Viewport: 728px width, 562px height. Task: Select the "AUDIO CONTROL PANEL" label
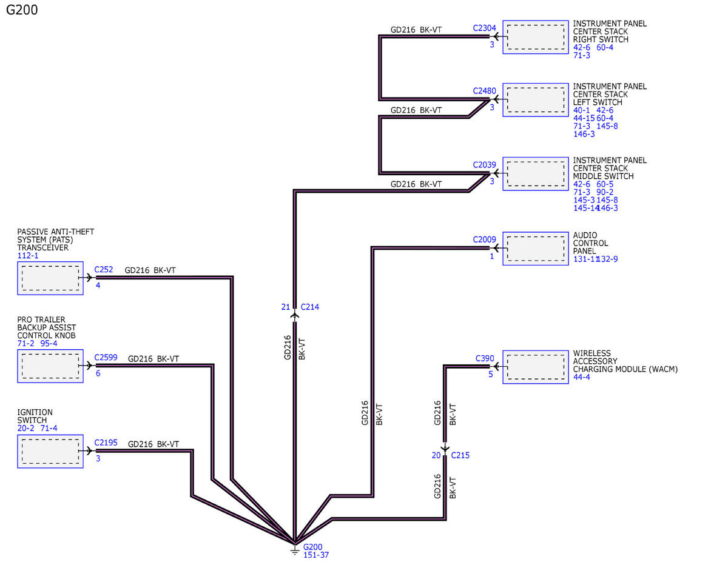591,243
